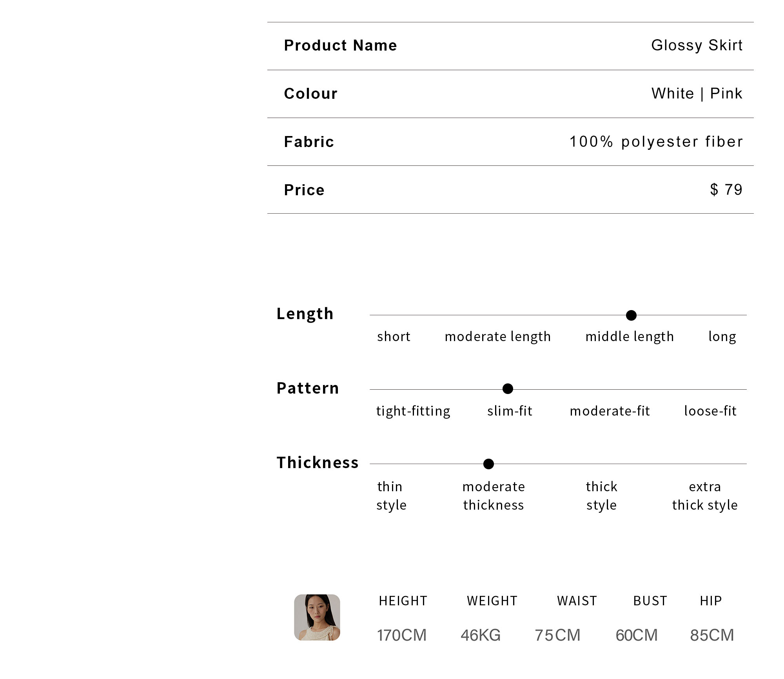
Task: Click the '100% polyester fiber' text
Action: tap(656, 142)
